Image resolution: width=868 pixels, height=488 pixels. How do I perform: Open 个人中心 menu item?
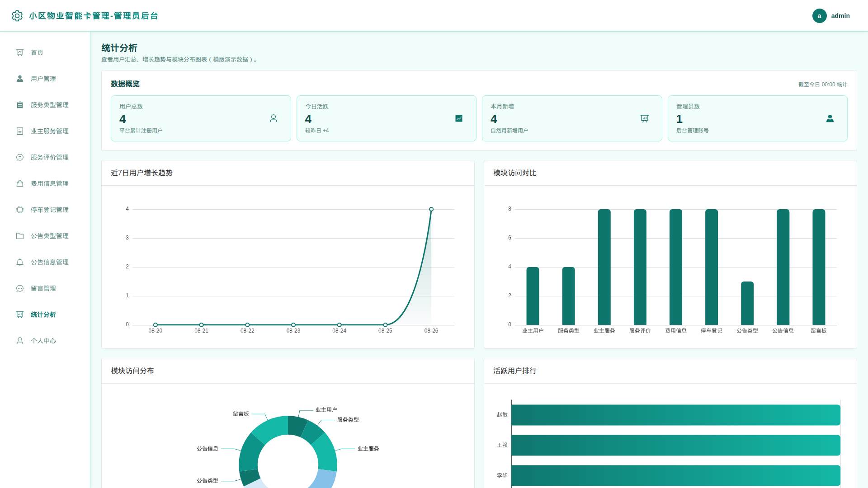[x=45, y=341]
